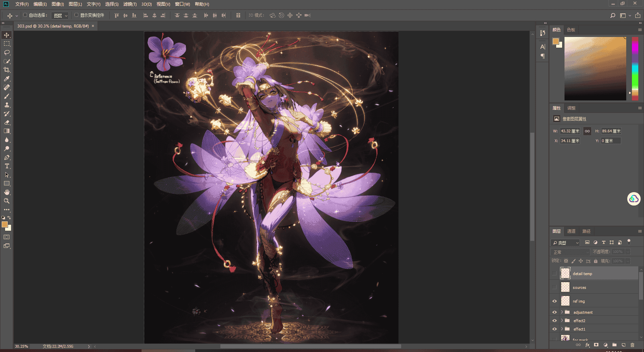The height and width of the screenshot is (352, 644).
Task: Select the Gradient tool
Action: click(7, 131)
